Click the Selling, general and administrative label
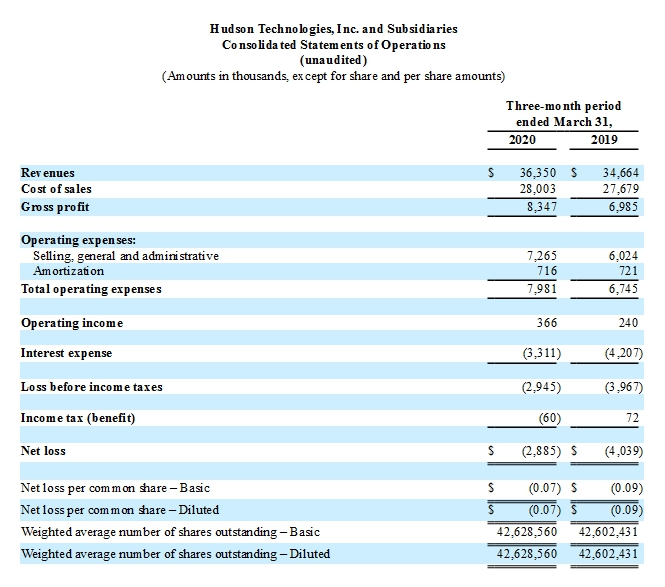Image resolution: width=665 pixels, height=587 pixels. pyautogui.click(x=126, y=256)
